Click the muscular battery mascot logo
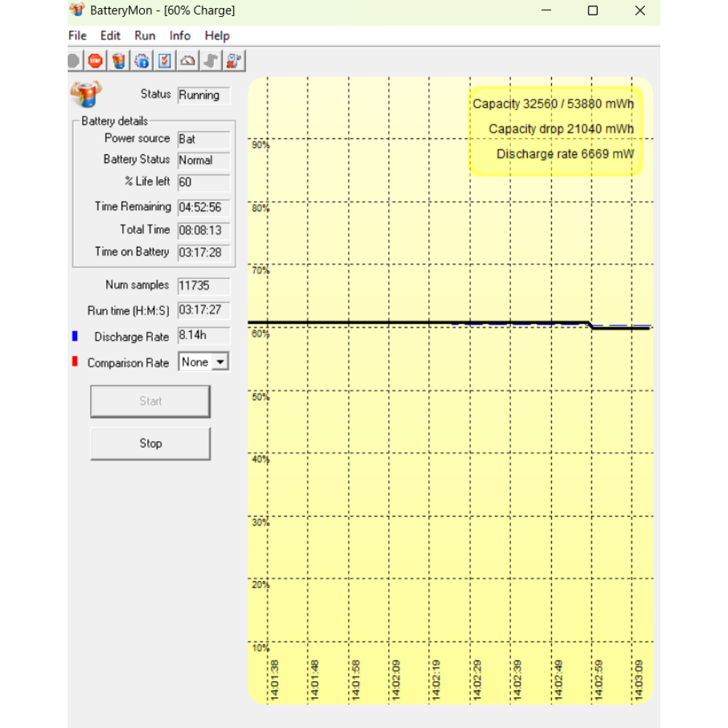The height and width of the screenshot is (728, 728). point(86,94)
